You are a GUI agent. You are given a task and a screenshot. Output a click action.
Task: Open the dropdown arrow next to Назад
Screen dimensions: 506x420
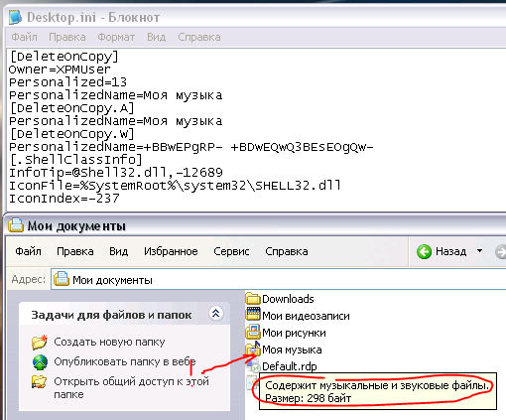[479, 251]
